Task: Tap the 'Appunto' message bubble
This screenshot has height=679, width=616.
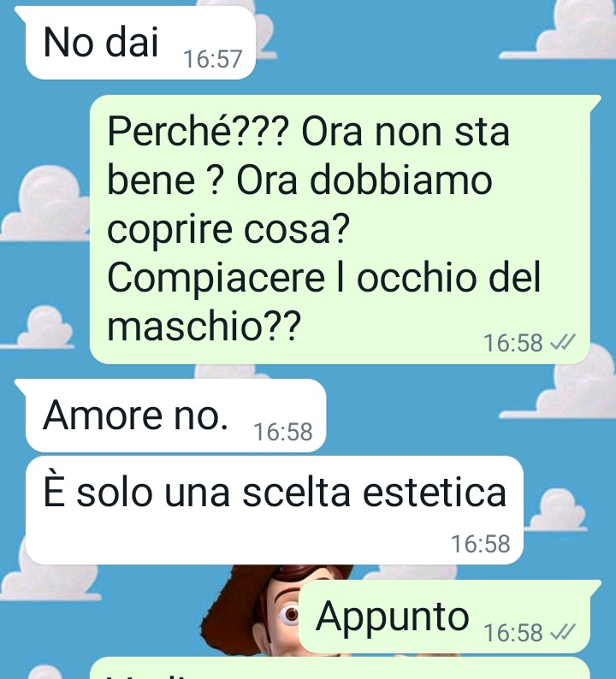Action: pyautogui.click(x=444, y=617)
